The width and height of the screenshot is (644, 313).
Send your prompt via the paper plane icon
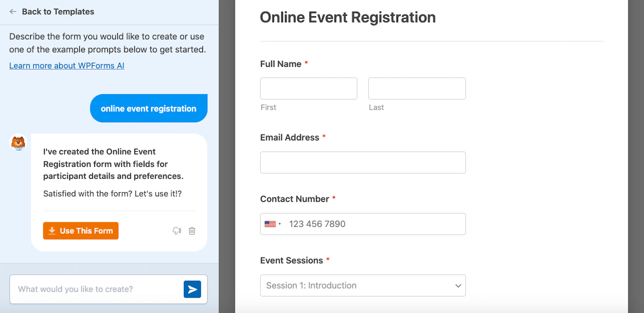click(x=192, y=289)
